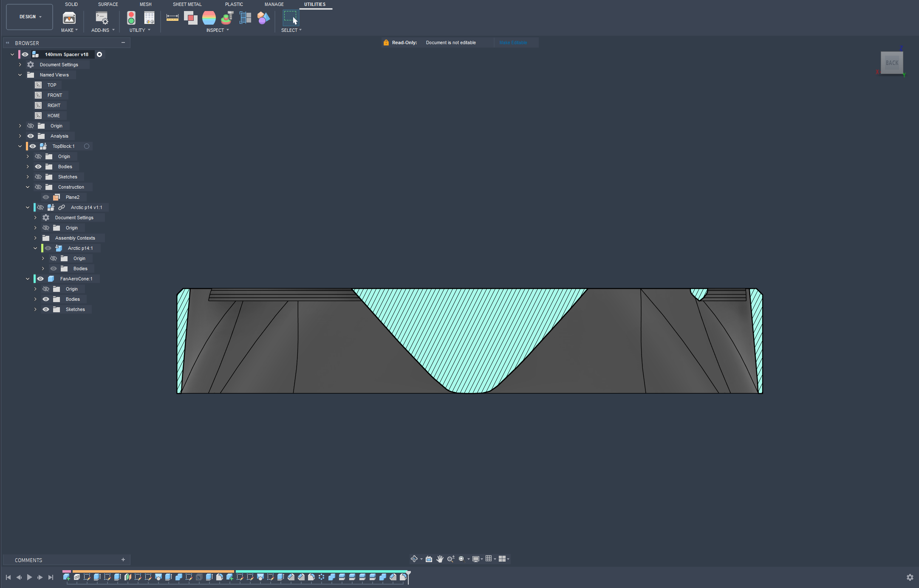
Task: Click the Orbit navigation tool
Action: 414,559
